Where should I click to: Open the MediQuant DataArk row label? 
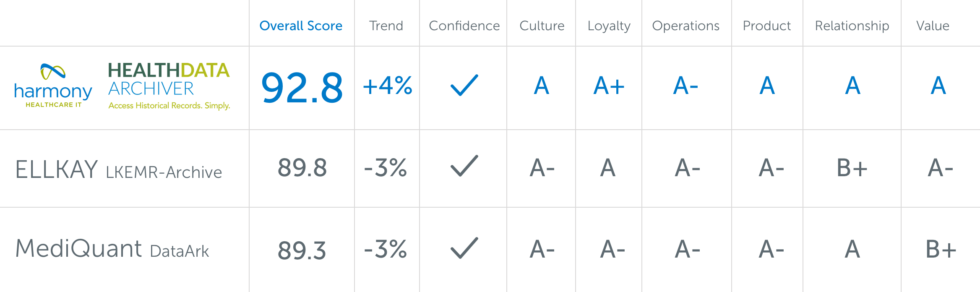point(112,248)
